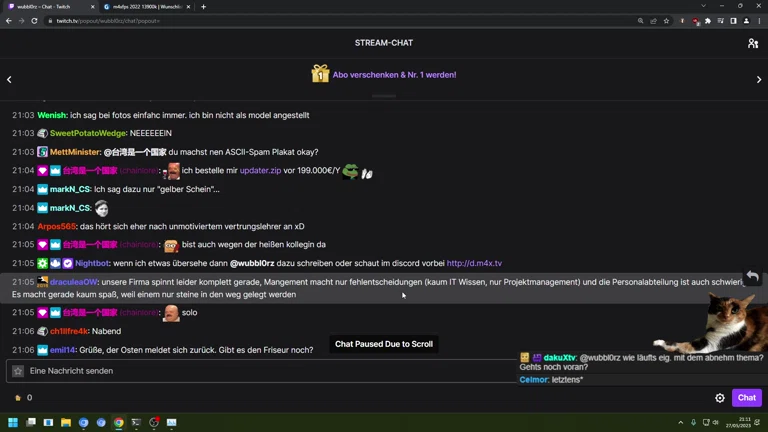Open the browser extensions puzzle icon

click(708, 21)
